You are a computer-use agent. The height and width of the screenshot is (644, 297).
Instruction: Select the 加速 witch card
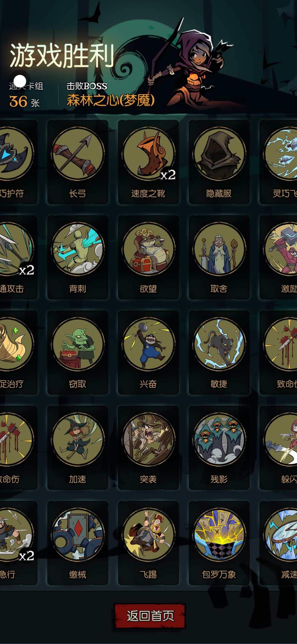[78, 447]
